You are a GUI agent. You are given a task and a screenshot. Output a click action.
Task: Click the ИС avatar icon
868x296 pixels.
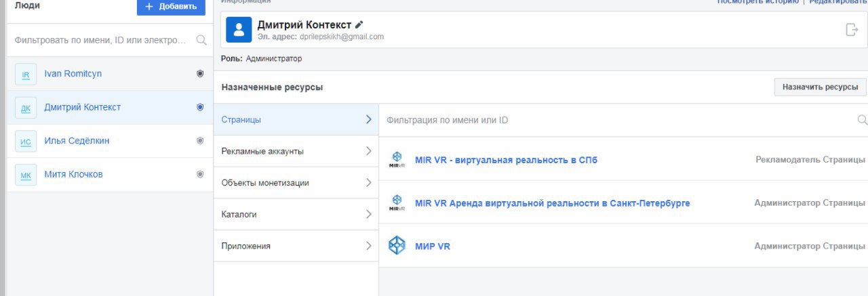click(x=26, y=142)
